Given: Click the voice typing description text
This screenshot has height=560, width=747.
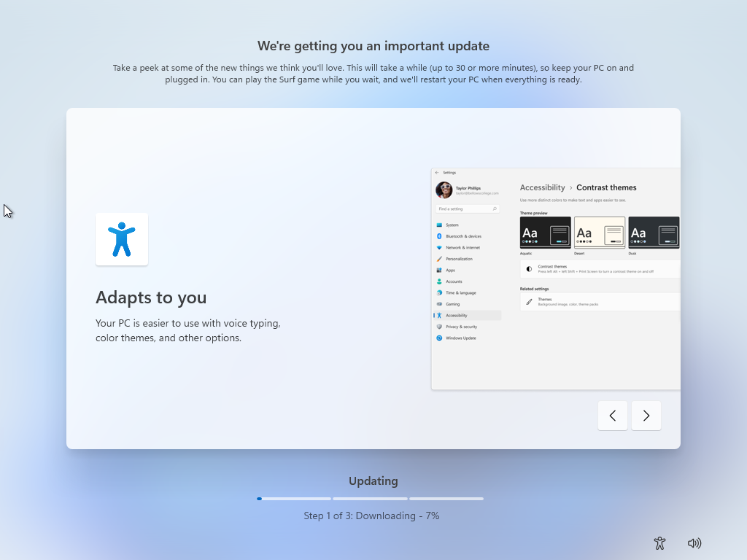Looking at the screenshot, I should click(x=188, y=330).
